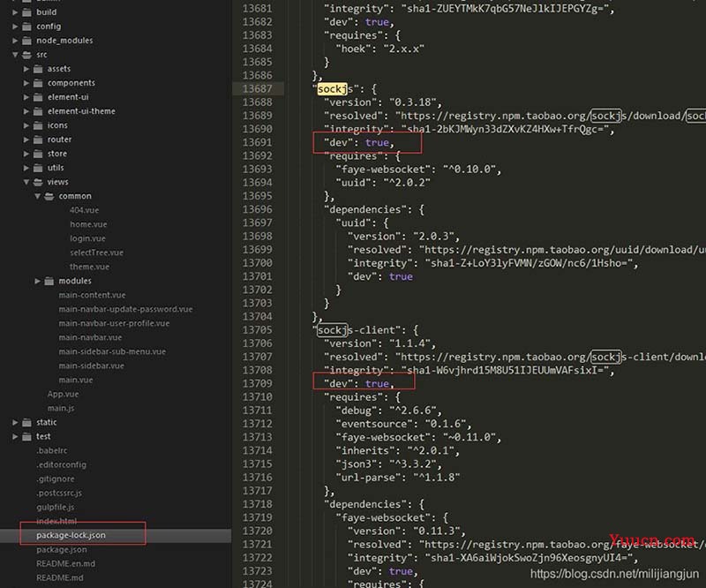
Task: Expand the icons folder arrow
Action: 26,125
